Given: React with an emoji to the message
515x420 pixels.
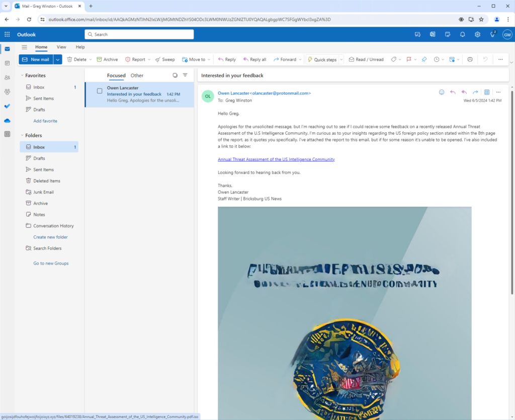Looking at the screenshot, I should point(441,92).
